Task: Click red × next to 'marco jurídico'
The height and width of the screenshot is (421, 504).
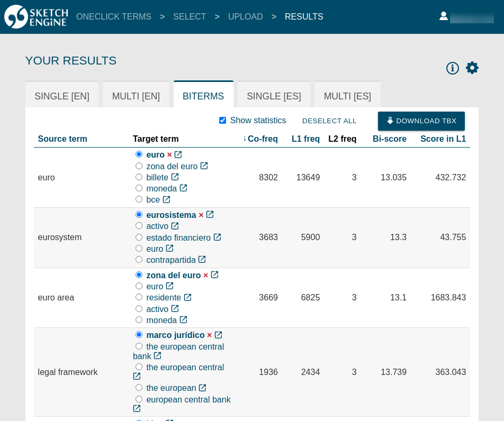Action: [x=210, y=335]
